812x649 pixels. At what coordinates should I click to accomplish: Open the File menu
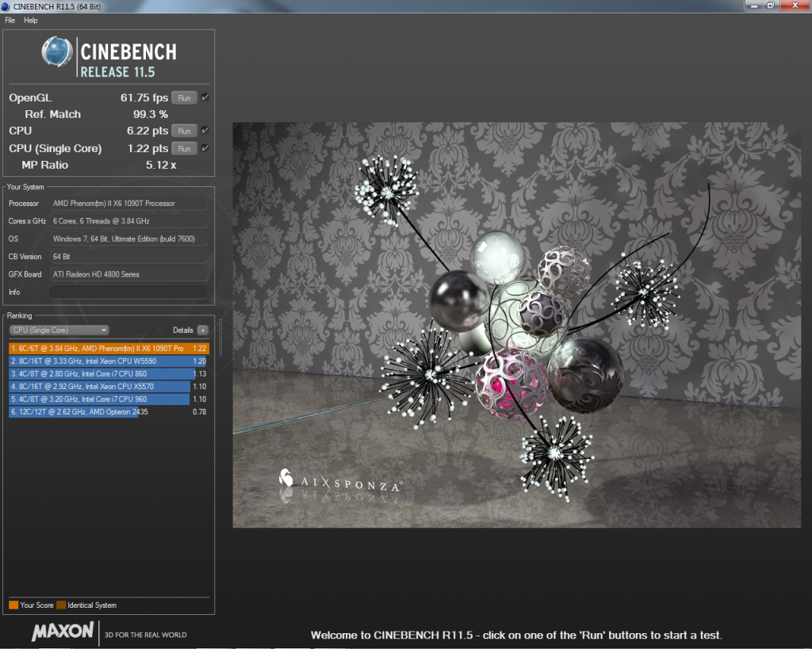(x=10, y=20)
